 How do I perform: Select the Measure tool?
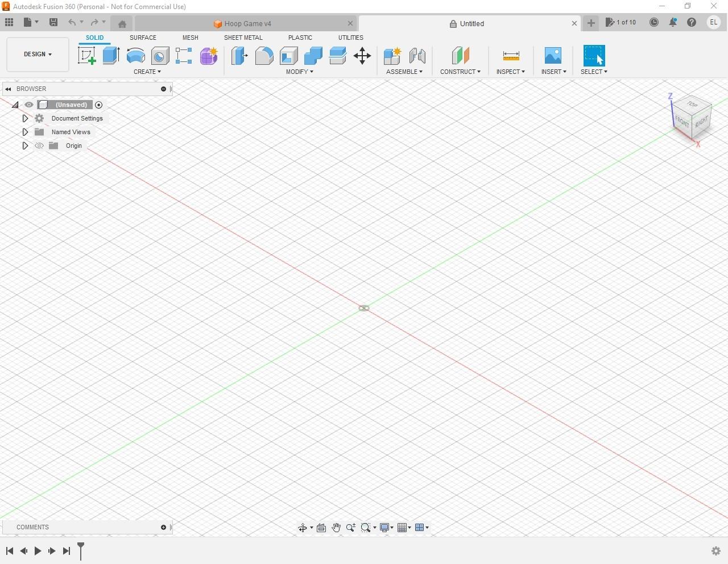tap(511, 56)
